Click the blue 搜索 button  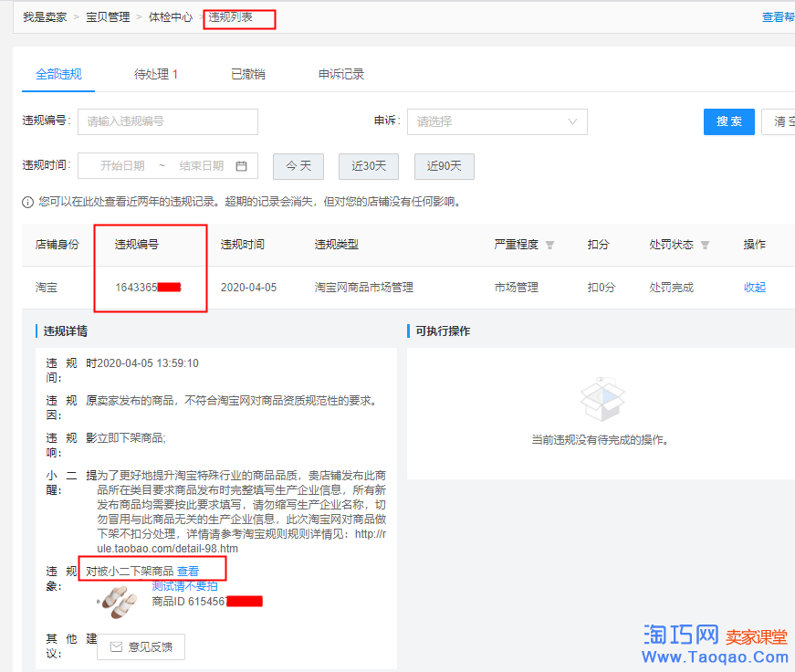(x=729, y=121)
